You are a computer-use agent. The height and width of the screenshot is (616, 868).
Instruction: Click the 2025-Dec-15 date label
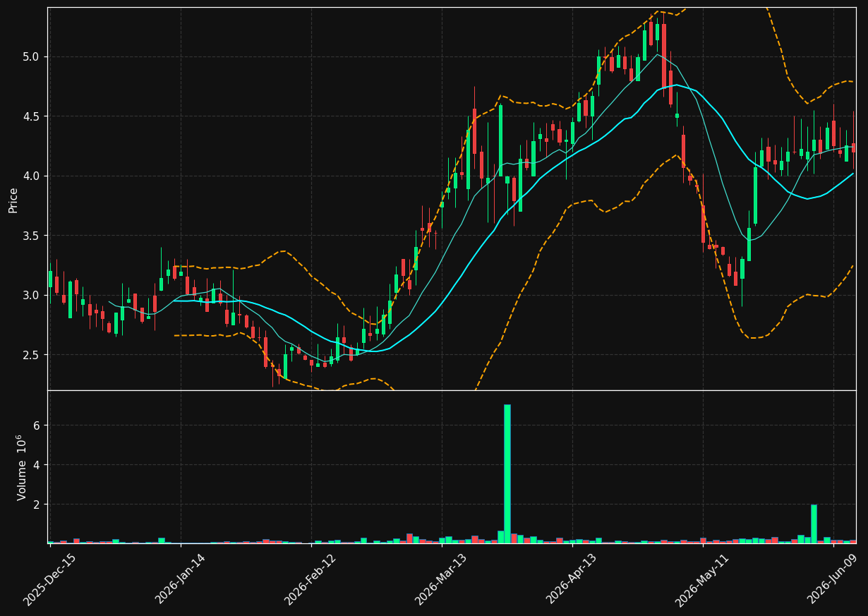[49, 580]
